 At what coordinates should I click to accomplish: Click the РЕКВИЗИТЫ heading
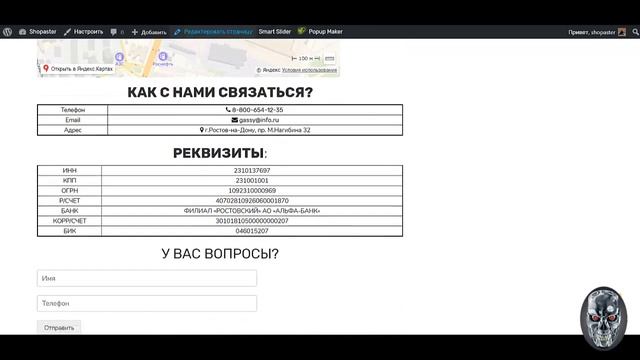click(x=220, y=153)
